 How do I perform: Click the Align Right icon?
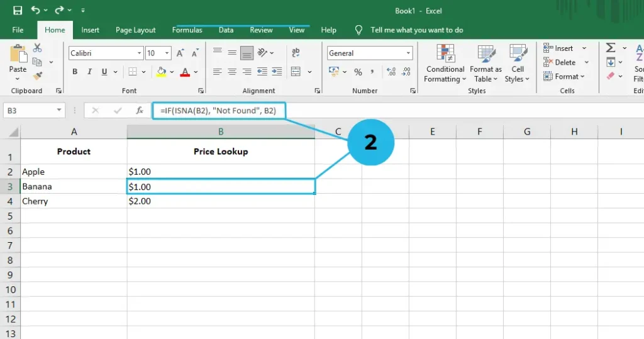(247, 72)
